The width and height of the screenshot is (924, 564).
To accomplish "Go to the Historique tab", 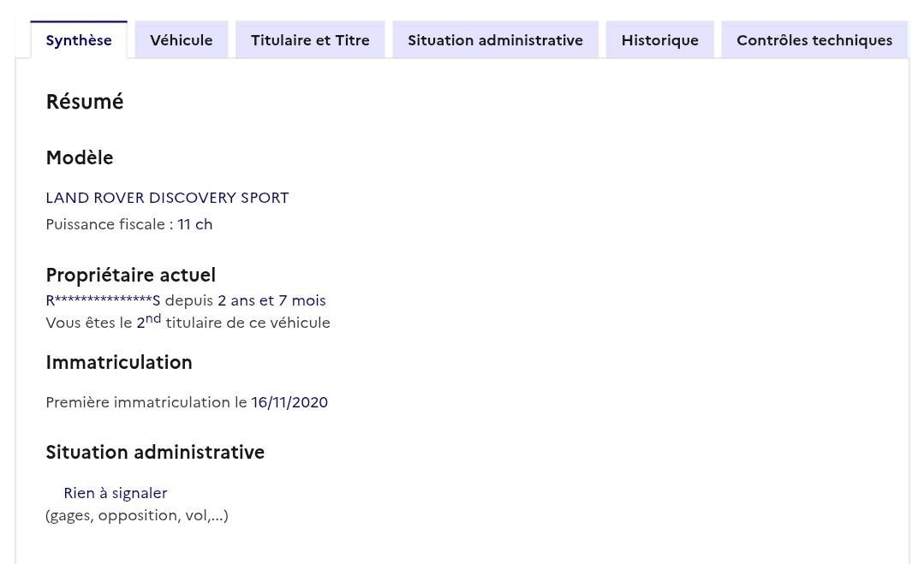I will point(659,40).
